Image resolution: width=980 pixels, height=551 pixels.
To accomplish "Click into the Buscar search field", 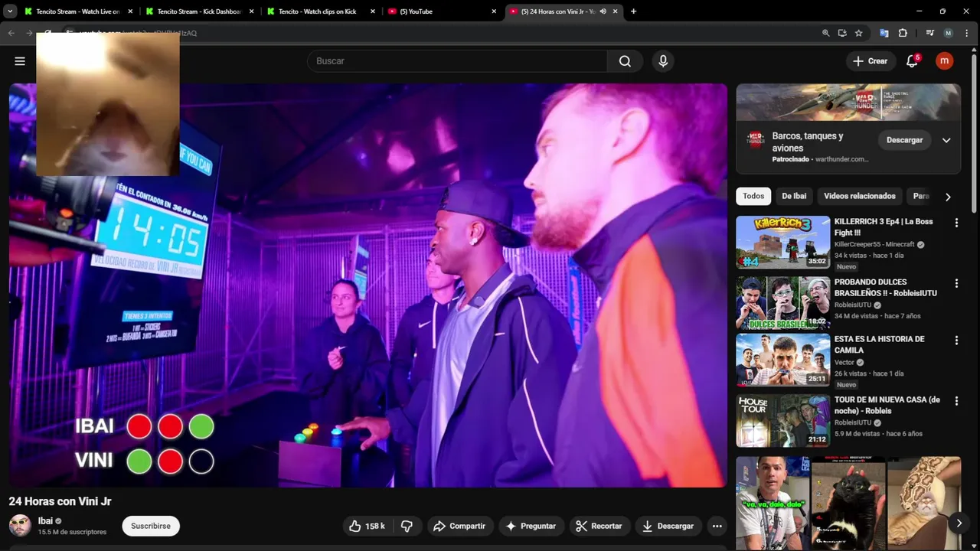I will (x=457, y=61).
